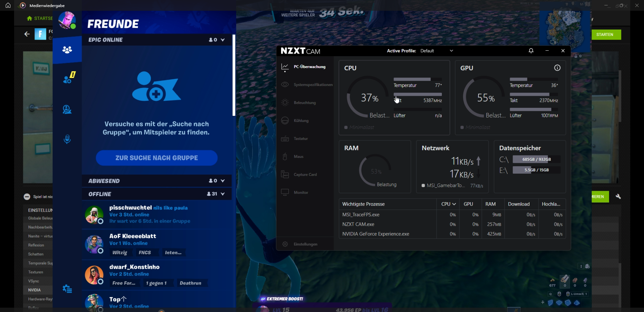The height and width of the screenshot is (312, 644).
Task: Open the add friends icon with badge
Action: point(69,78)
